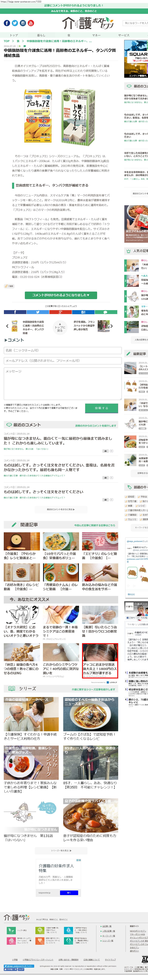
Task: Open the Instagram icon in the header
Action: click(23, 23)
